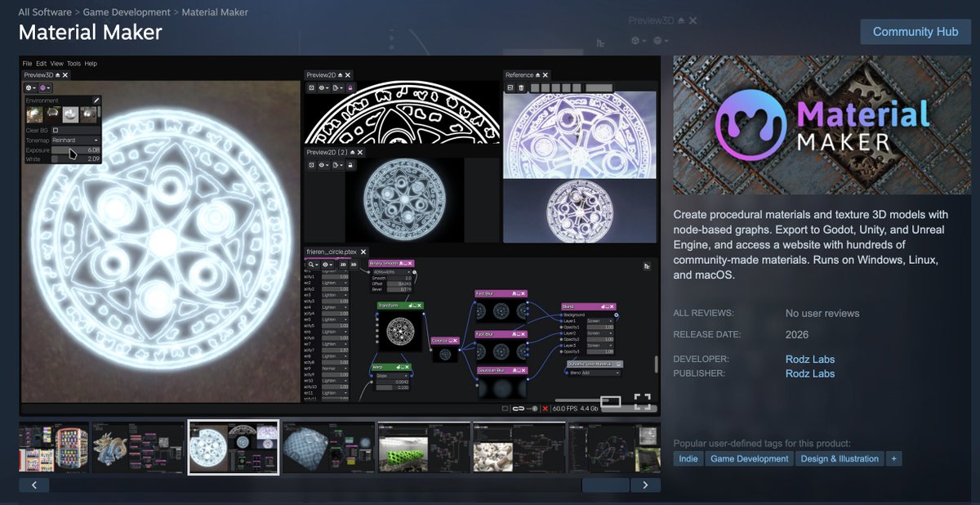Open the View menu
The width and height of the screenshot is (980, 505).
click(x=56, y=63)
